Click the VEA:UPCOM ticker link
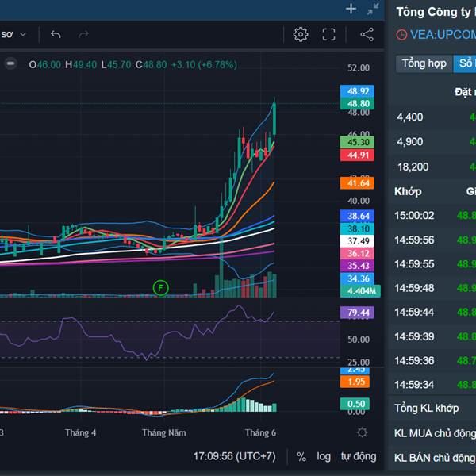Image resolution: width=476 pixels, height=476 pixels. point(442,35)
